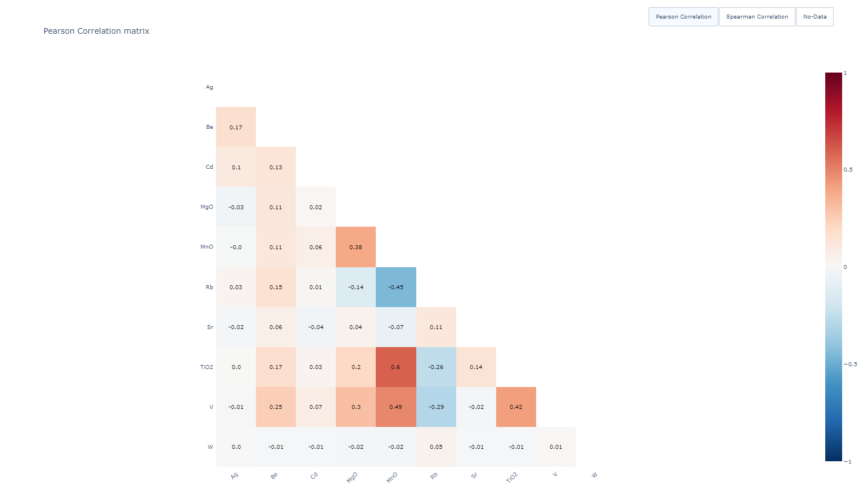Click the Rb–MnO cell showing -0.45
The height and width of the screenshot is (495, 868).
pos(396,287)
